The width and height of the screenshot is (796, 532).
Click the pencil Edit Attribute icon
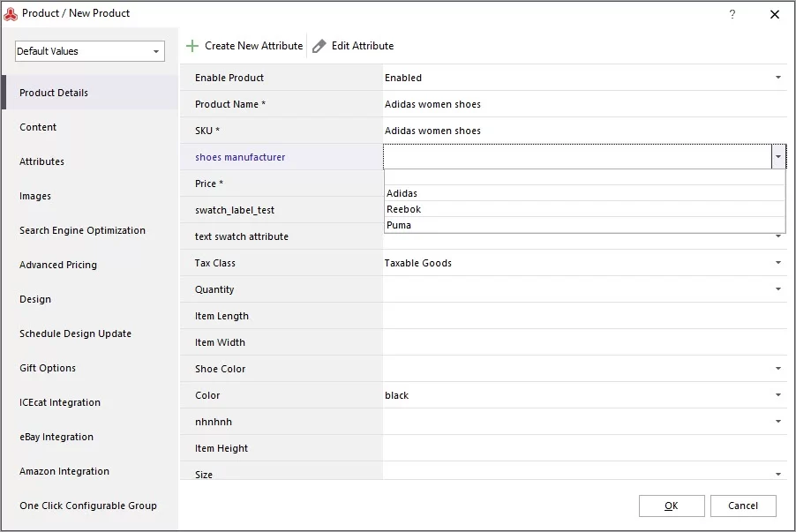pos(319,46)
